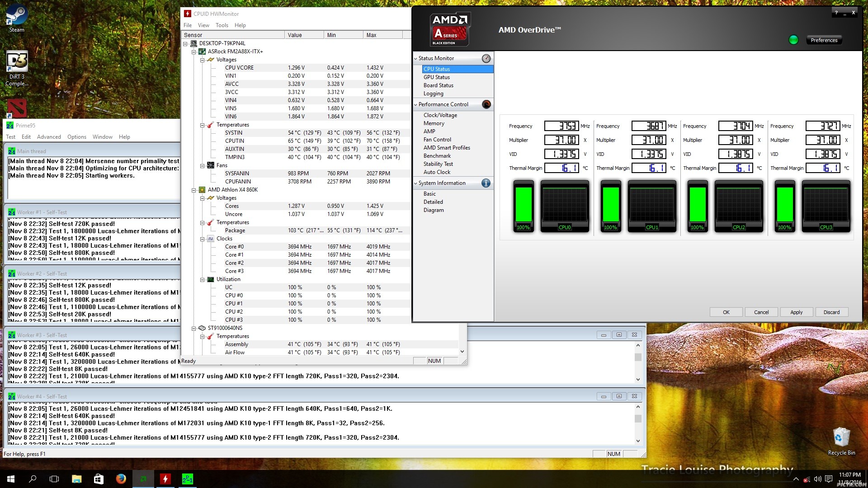Select Stability Test in the sidebar
Screen dimensions: 868x488
coord(438,164)
